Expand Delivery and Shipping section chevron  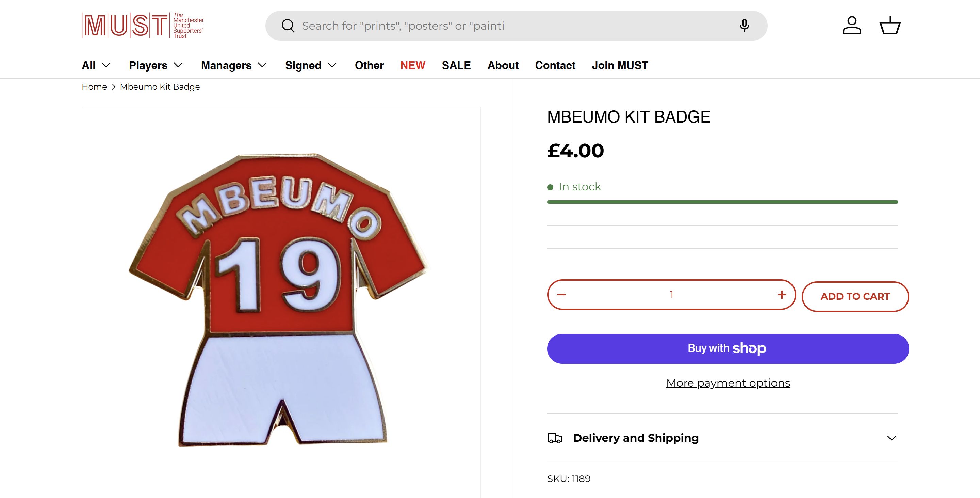coord(892,438)
